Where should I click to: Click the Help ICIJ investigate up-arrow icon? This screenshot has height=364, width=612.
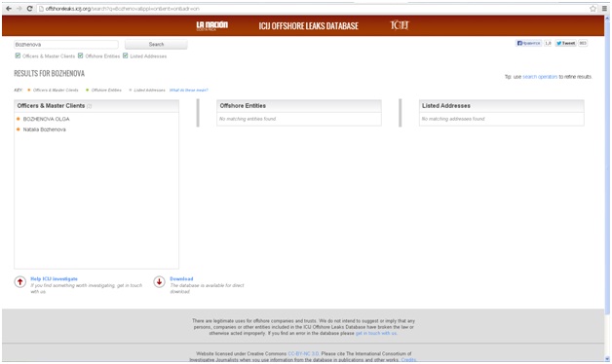[x=20, y=281]
